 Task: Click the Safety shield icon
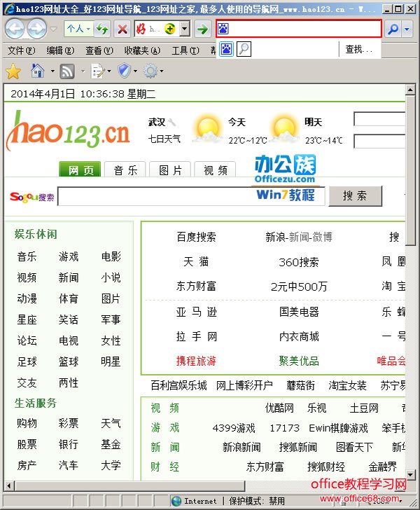[124, 71]
